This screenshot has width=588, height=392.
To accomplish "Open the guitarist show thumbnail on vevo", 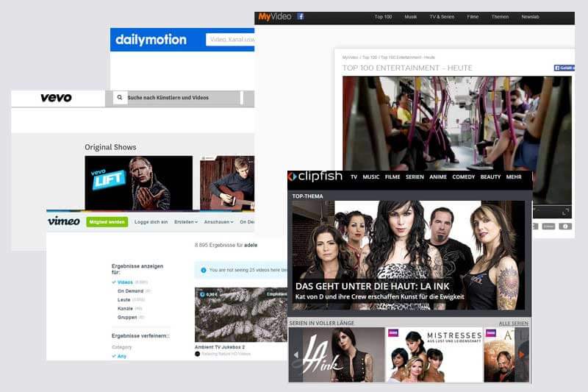I will [227, 183].
